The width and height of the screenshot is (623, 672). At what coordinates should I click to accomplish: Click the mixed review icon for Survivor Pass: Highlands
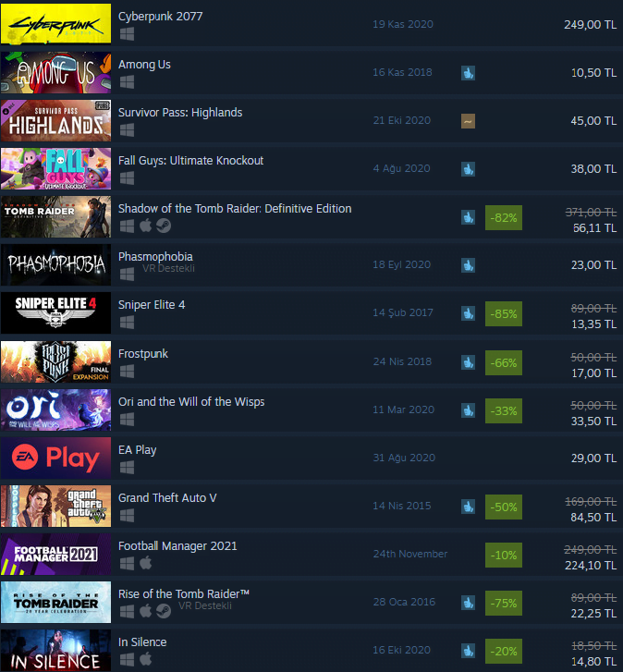click(x=468, y=121)
